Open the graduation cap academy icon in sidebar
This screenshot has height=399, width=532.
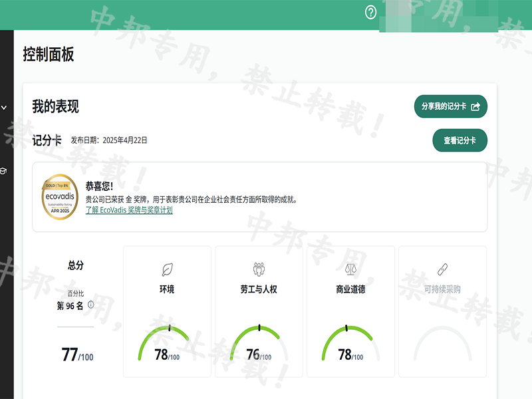pos(4,171)
